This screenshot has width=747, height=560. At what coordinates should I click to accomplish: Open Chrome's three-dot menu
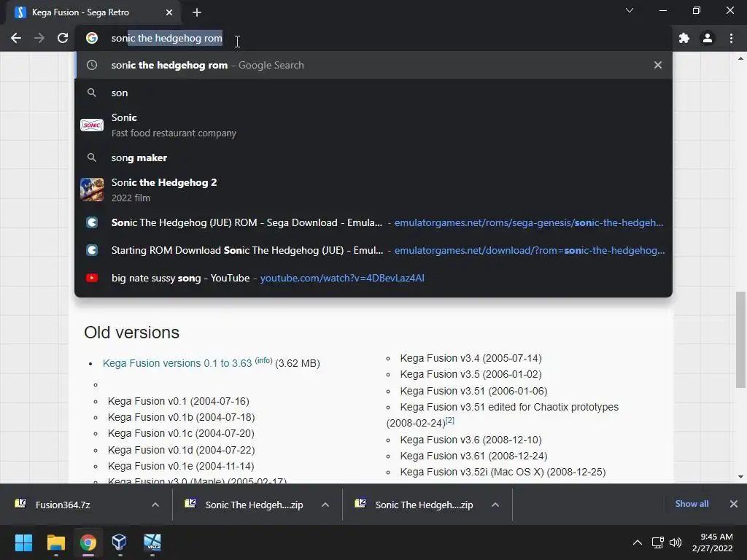(731, 38)
